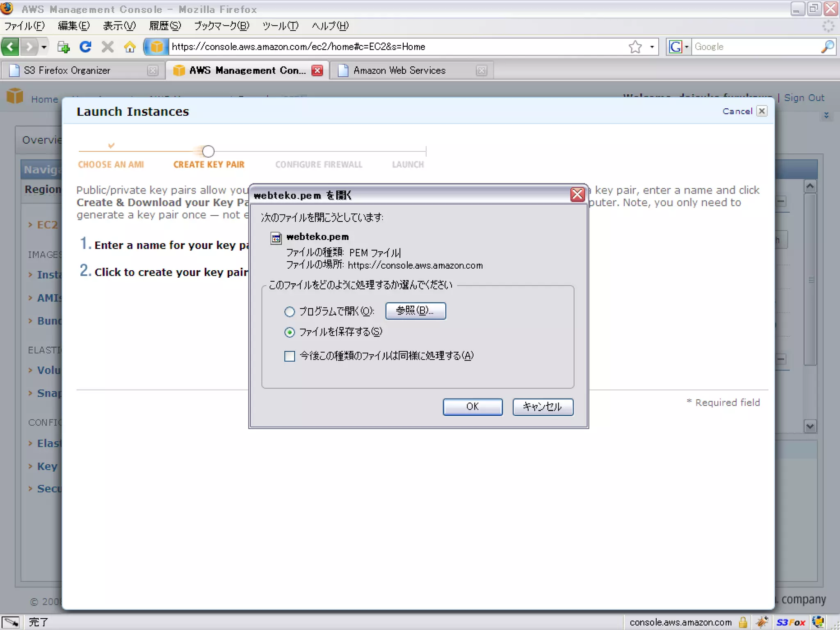The height and width of the screenshot is (630, 840).
Task: Click the site identity icon in the address bar
Action: point(156,47)
